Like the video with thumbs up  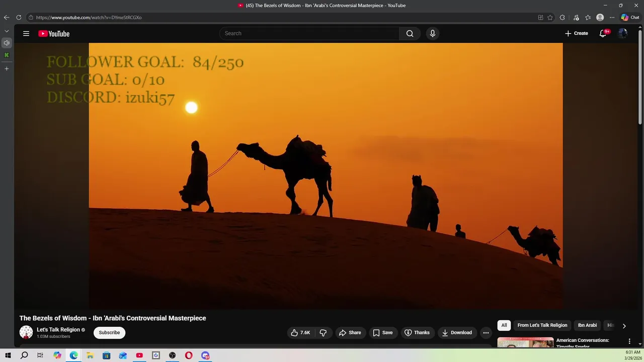300,333
